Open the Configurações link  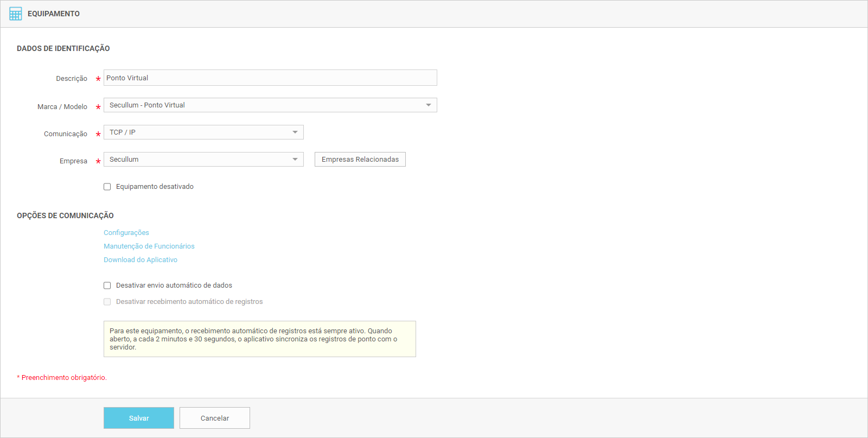click(x=126, y=233)
